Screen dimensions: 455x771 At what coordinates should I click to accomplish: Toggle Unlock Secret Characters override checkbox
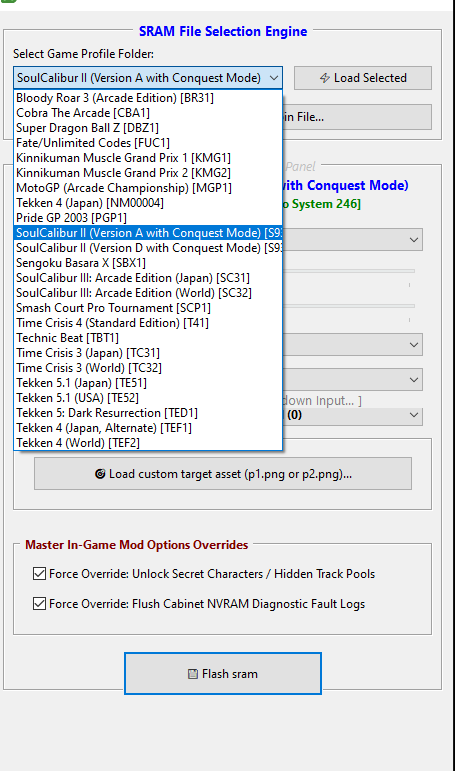(39, 574)
